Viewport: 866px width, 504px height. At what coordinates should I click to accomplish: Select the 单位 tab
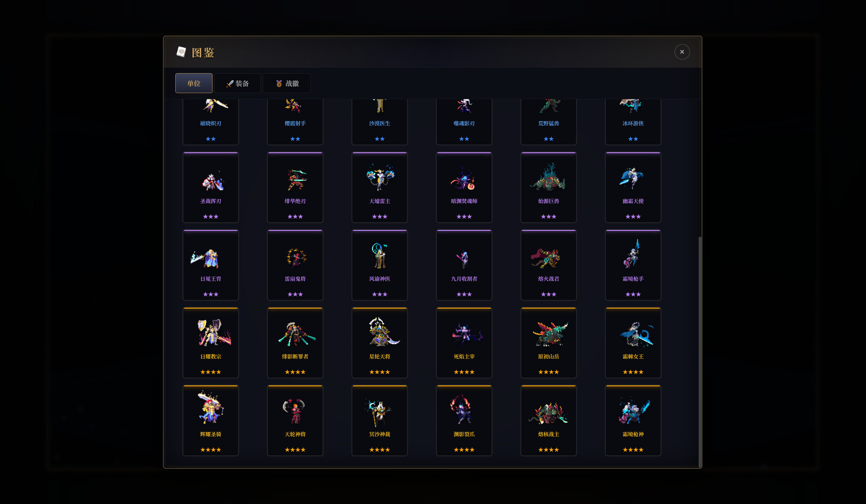(194, 83)
